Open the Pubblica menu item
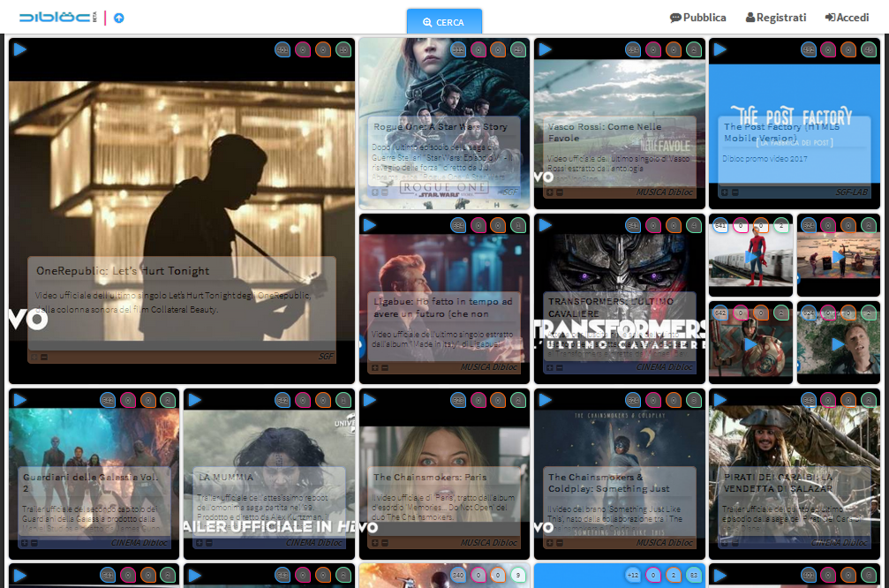 pos(698,18)
